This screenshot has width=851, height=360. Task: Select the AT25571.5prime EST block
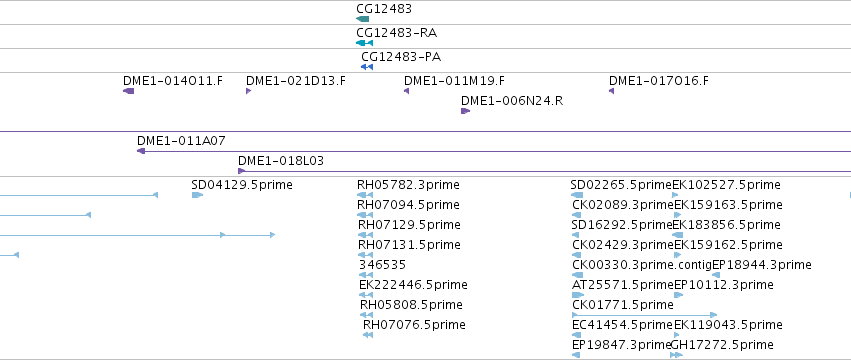[578, 295]
